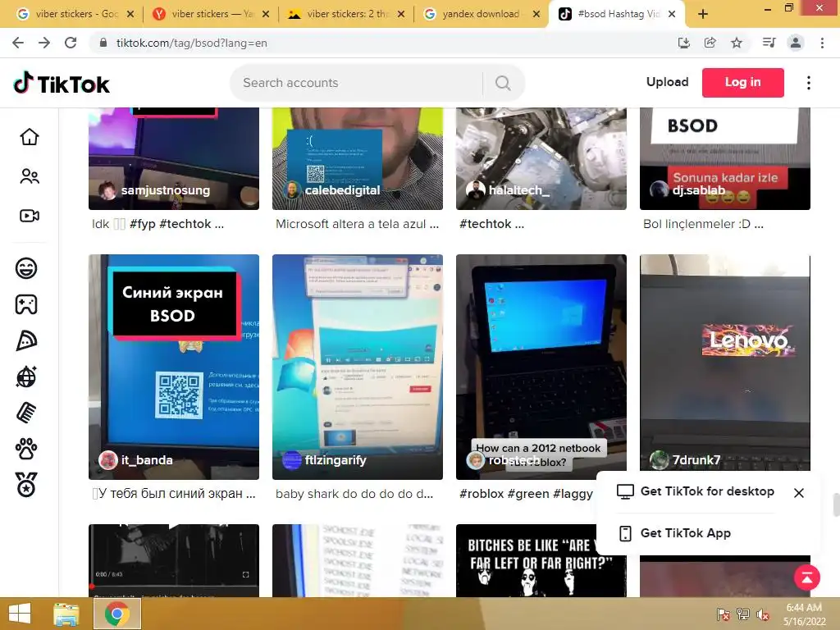840x630 pixels.
Task: Open ftlzingarify video thumbnail
Action: 358,367
